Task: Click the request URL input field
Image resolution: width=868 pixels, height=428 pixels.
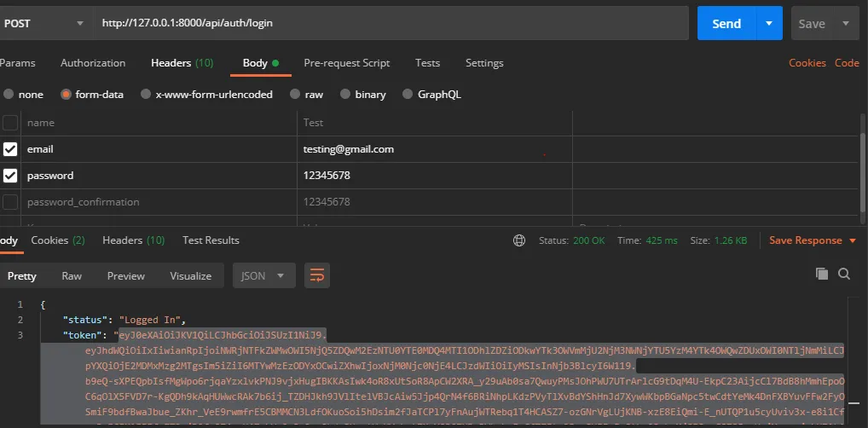Action: pos(391,23)
